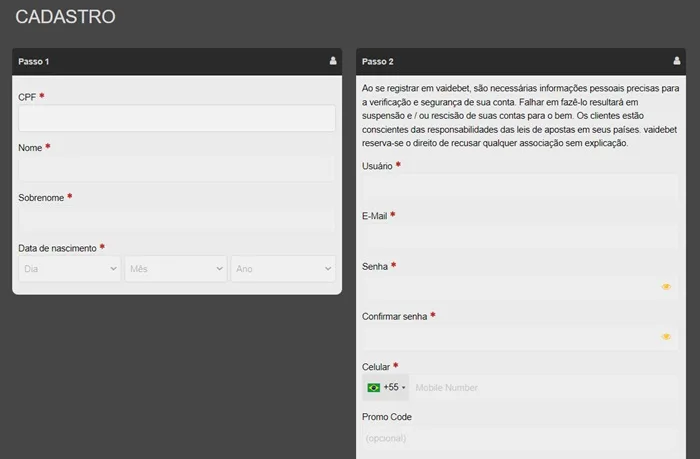Click the Confirmar senha label

tap(395, 317)
